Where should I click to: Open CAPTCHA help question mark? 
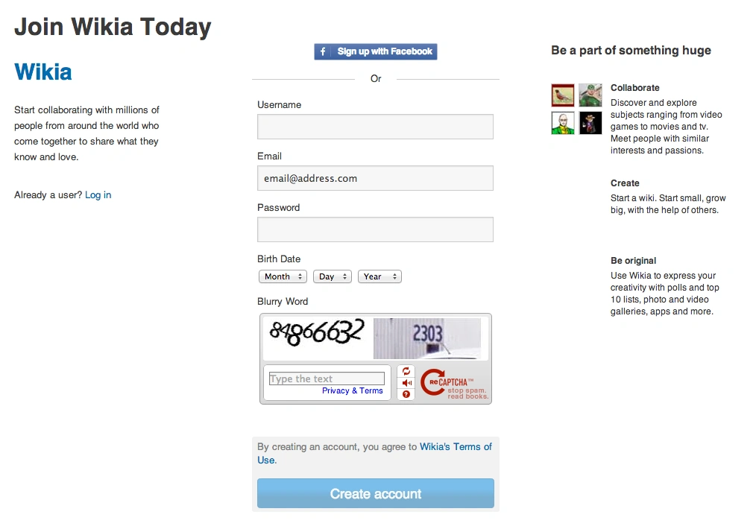(406, 394)
